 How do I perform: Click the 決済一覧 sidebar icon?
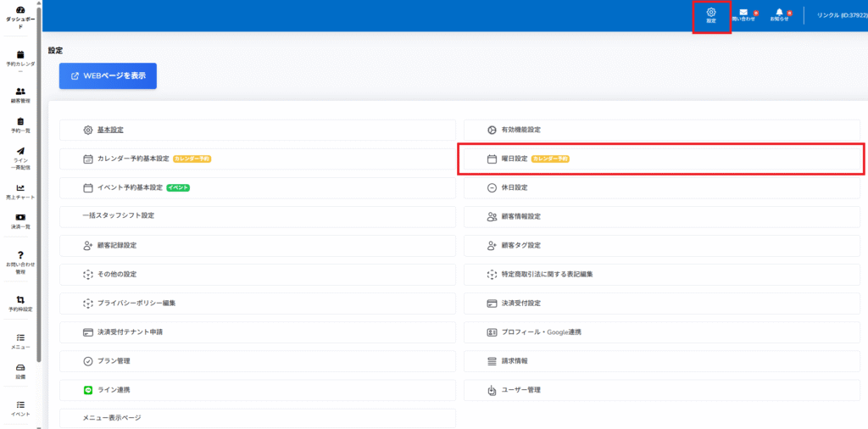tap(20, 221)
